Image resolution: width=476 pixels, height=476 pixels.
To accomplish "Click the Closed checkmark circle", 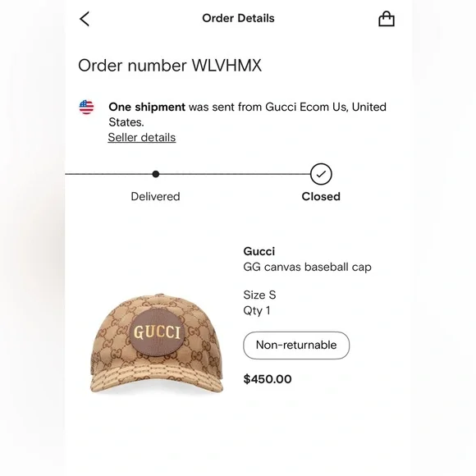I will pos(321,174).
